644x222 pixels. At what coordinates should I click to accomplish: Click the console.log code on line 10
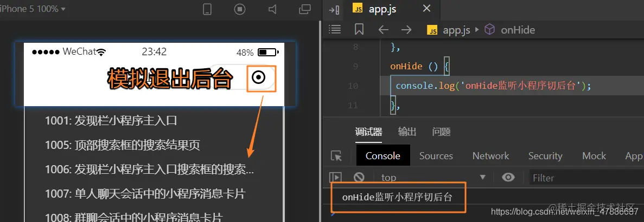[x=493, y=86]
